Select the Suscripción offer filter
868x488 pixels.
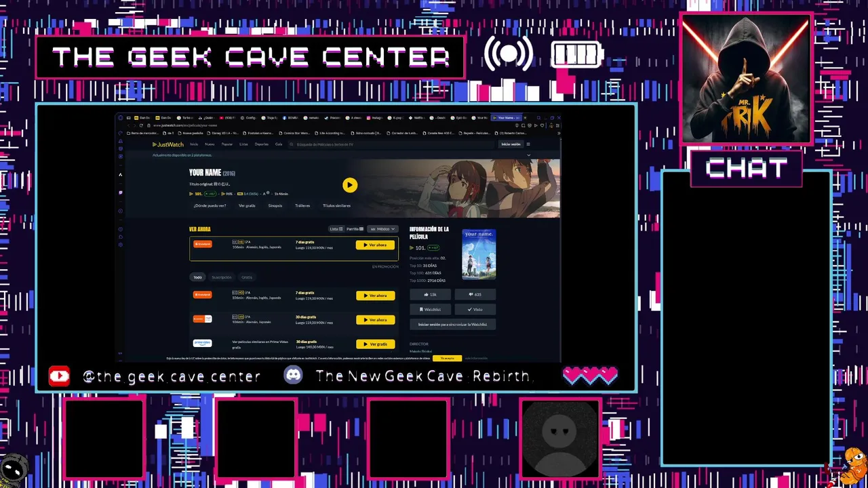coord(222,277)
